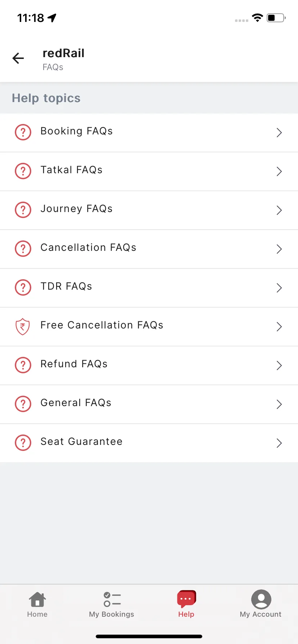Open the Booking FAQs topic
The height and width of the screenshot is (644, 298).
click(x=149, y=133)
